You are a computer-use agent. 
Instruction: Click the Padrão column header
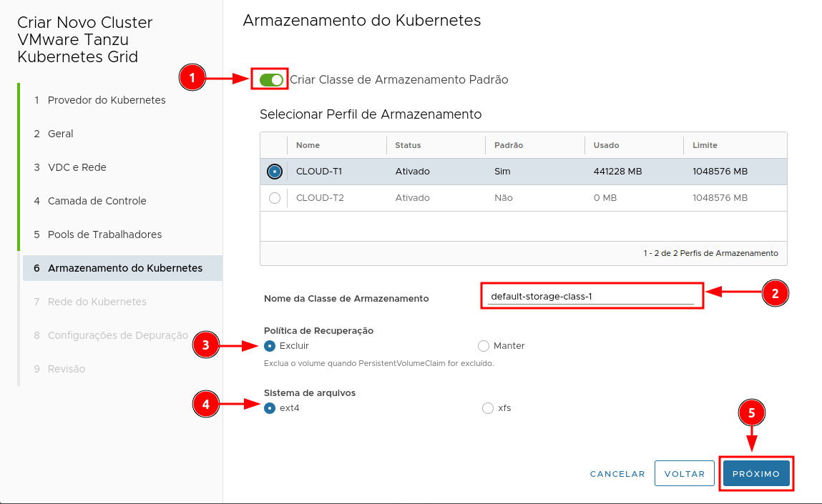coord(509,145)
